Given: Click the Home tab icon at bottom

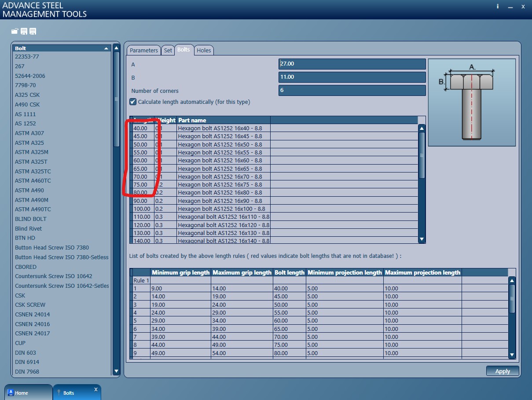Looking at the screenshot, I should (11, 393).
